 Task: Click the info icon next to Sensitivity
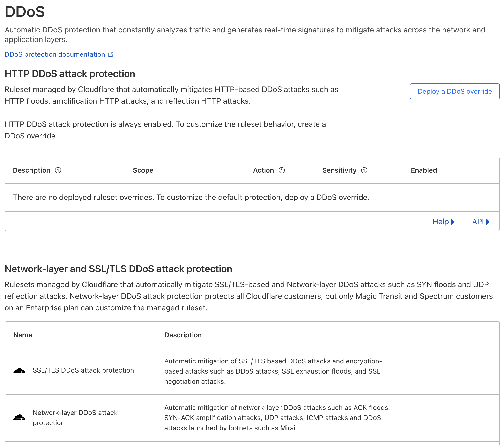coord(364,170)
